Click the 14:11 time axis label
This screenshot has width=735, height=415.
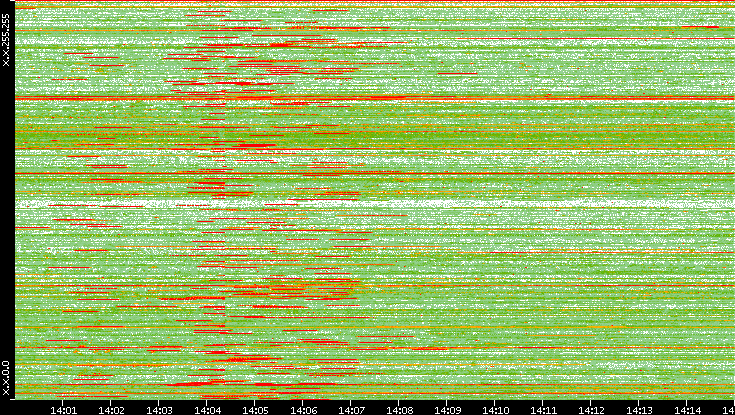(544, 410)
